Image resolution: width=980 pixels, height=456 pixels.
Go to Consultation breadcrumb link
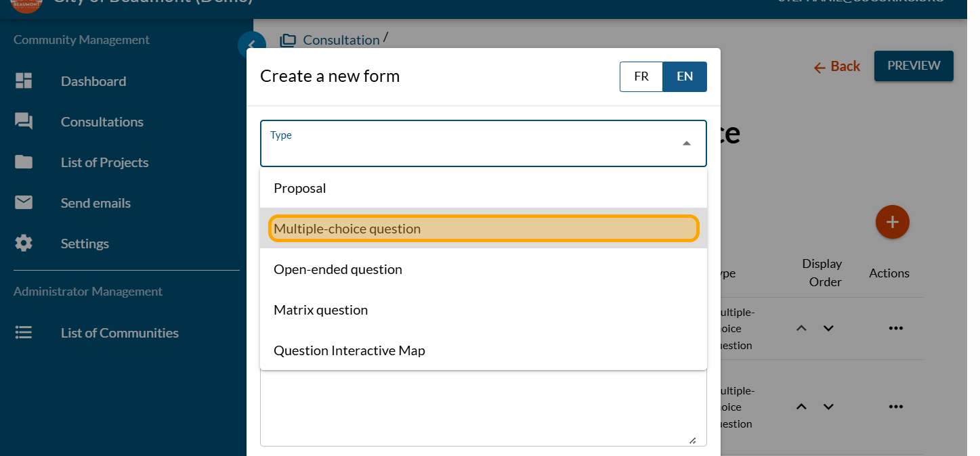coord(341,40)
